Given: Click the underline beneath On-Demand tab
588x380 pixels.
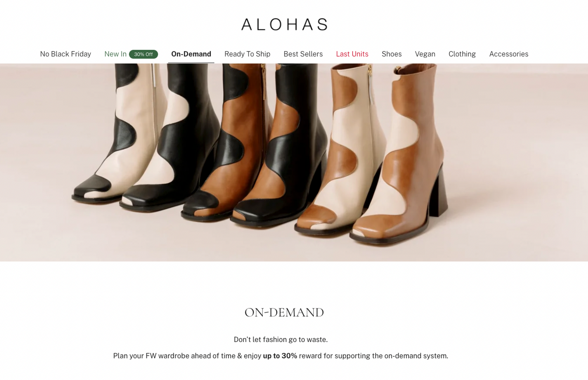Looking at the screenshot, I should [x=191, y=63].
